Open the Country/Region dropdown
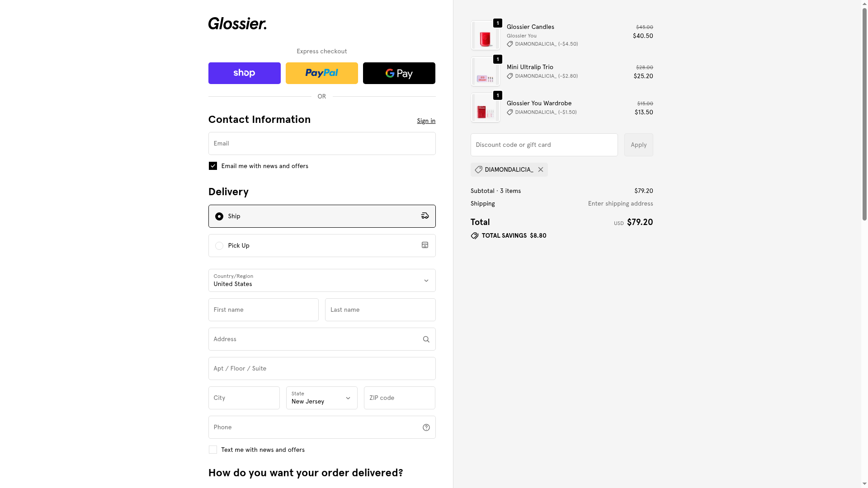 (321, 281)
